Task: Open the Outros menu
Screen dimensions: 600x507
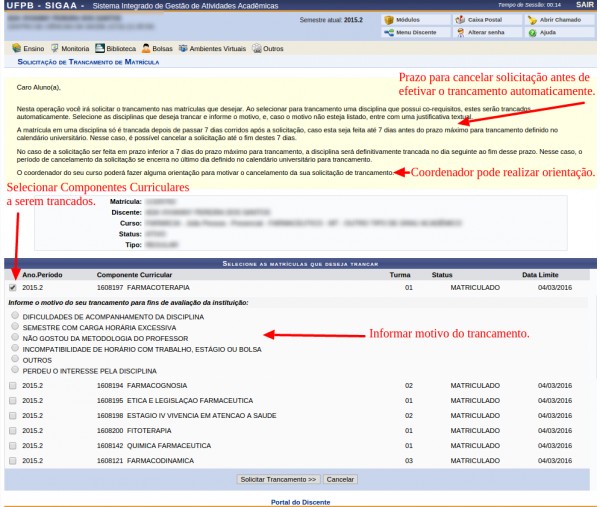Action: [273, 49]
